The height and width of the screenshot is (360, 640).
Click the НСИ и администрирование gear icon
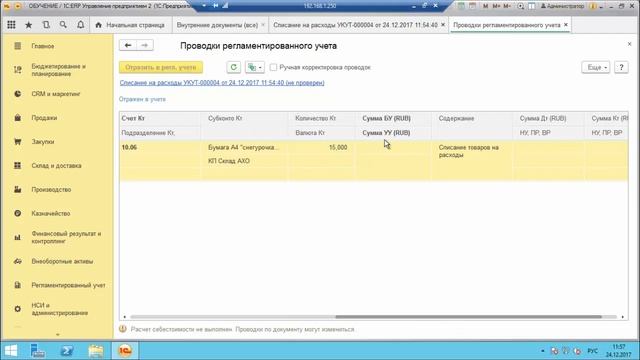pyautogui.click(x=18, y=309)
